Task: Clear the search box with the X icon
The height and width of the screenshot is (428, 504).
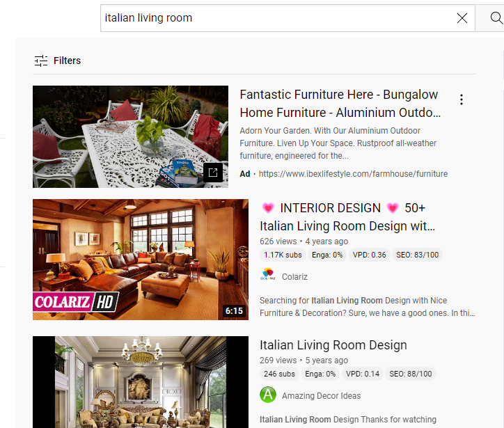Action: coord(462,18)
